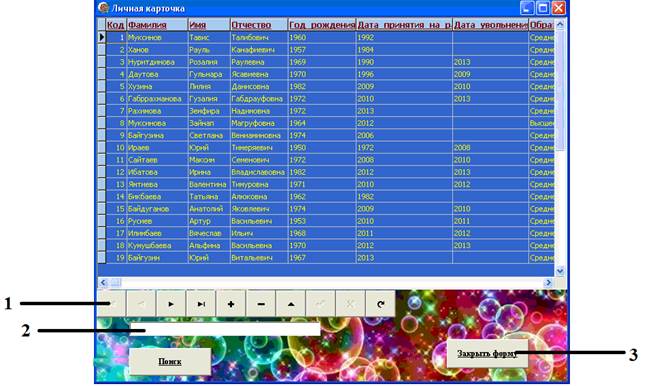Select the Байдуганов surname cell
The image size is (650, 386).
pos(157,209)
